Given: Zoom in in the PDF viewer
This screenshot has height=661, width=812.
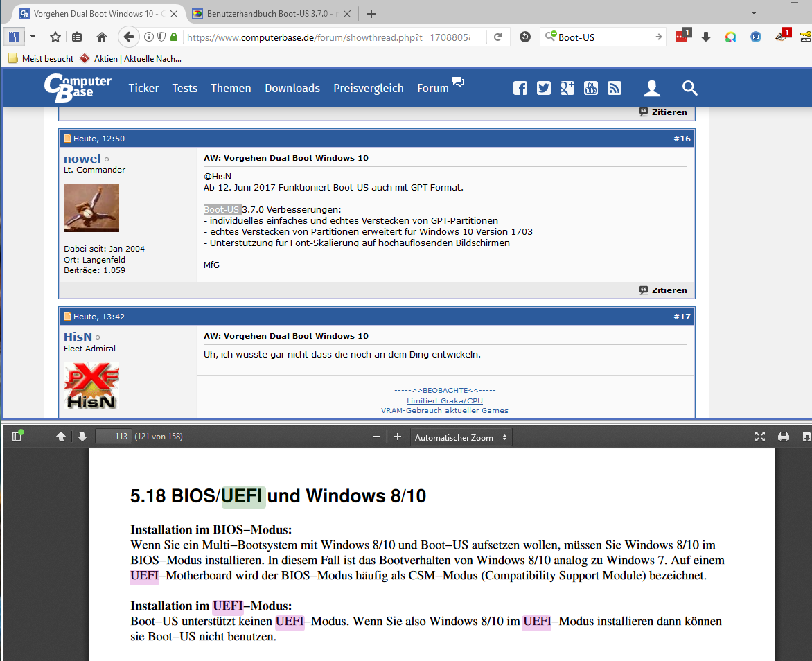Looking at the screenshot, I should 397,437.
